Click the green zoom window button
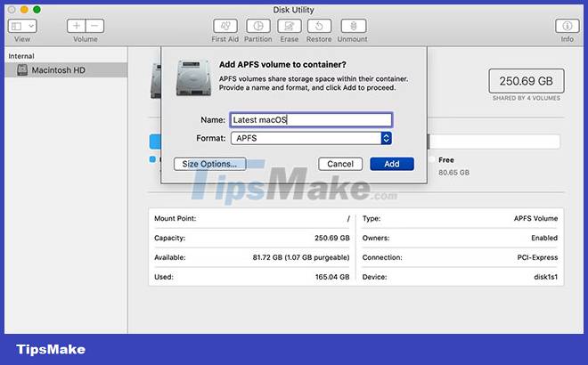This screenshot has height=365, width=588. pyautogui.click(x=37, y=10)
